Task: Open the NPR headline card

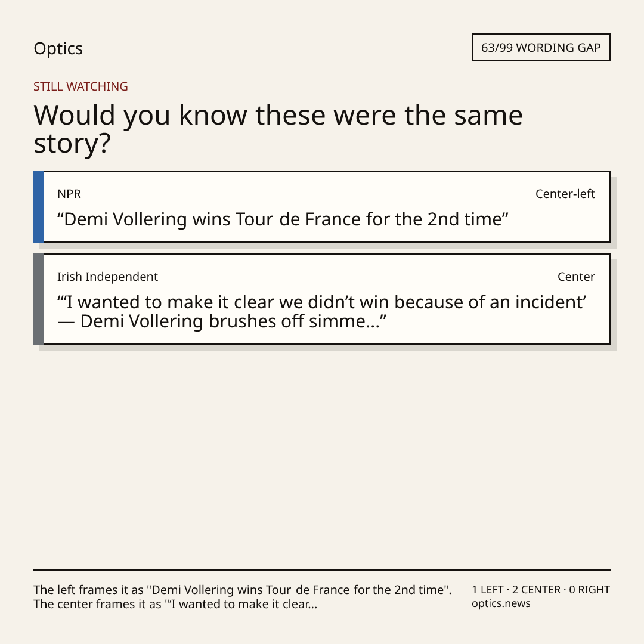Action: [322, 206]
